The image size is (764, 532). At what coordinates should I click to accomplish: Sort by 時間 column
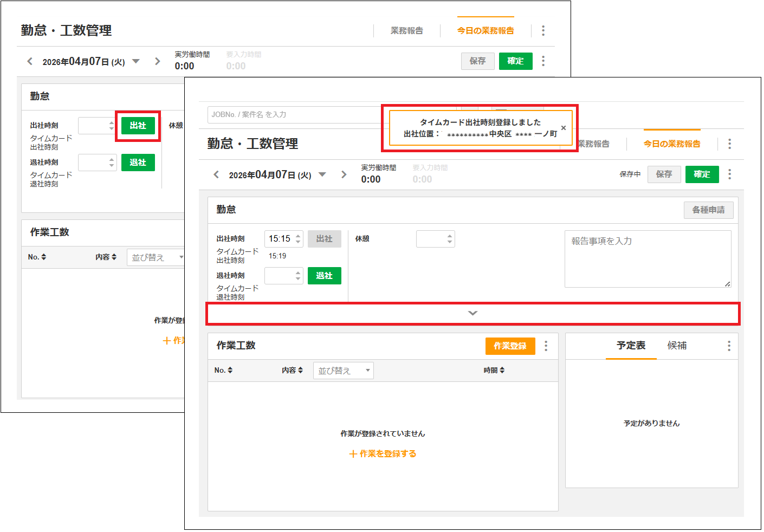494,370
